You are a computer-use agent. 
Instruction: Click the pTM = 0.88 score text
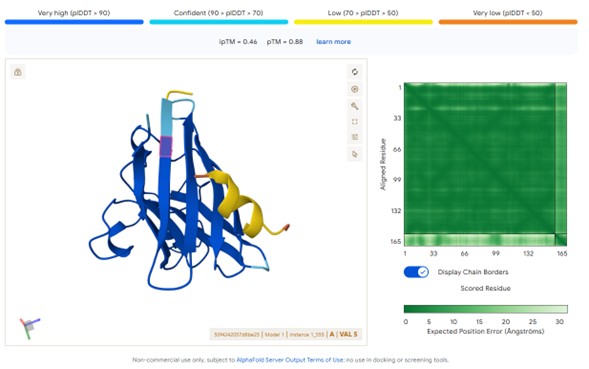285,42
